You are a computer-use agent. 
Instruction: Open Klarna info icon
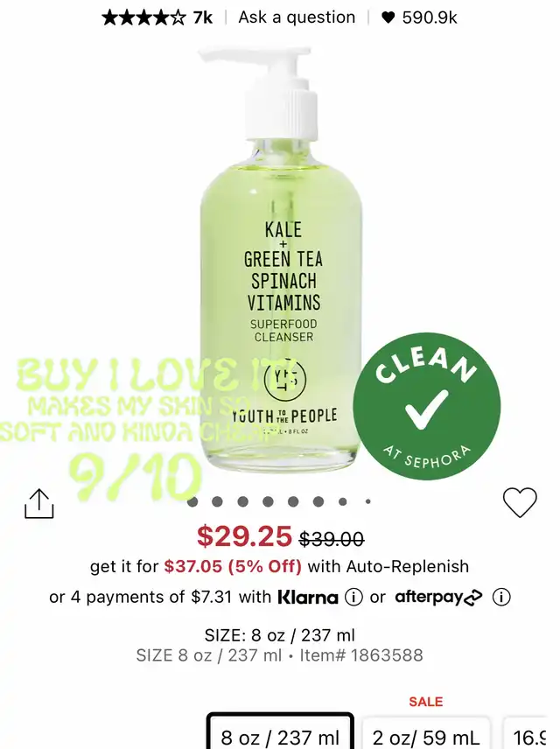[x=353, y=597]
